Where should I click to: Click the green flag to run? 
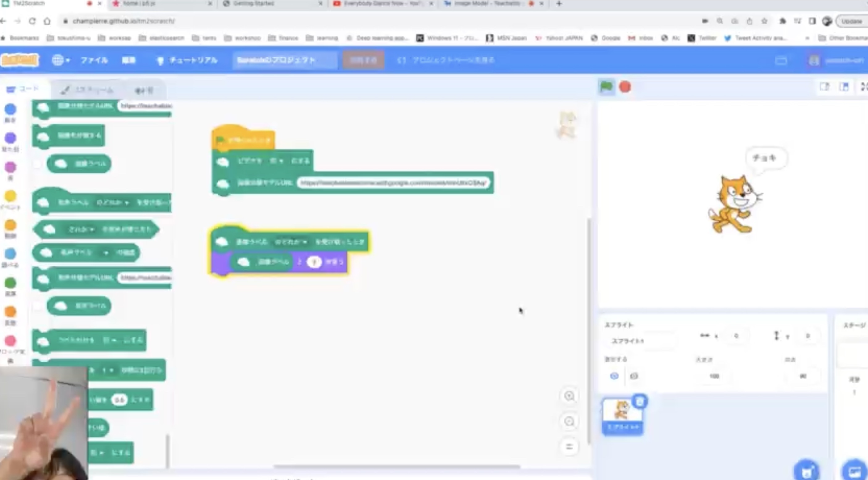[606, 87]
